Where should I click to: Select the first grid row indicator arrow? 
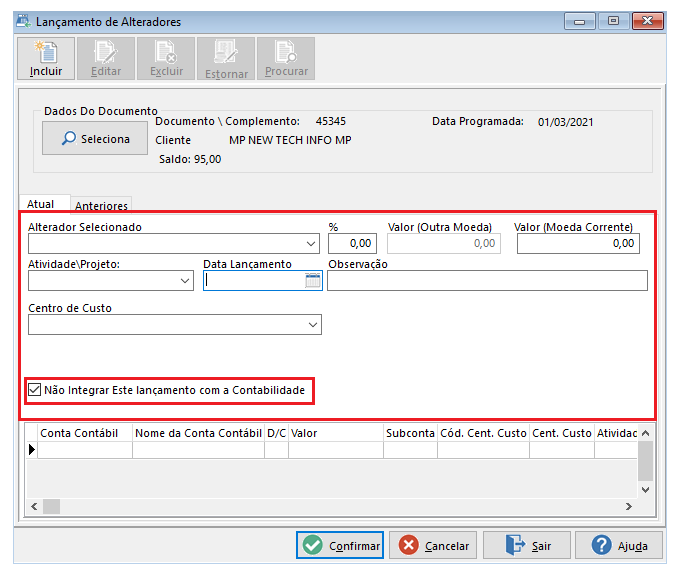click(x=32, y=449)
